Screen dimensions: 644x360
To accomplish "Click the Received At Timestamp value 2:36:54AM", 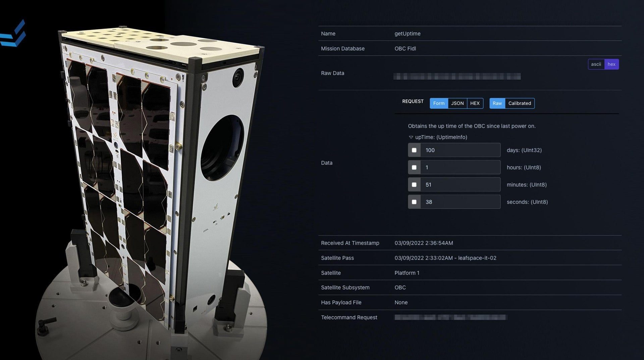I will click(424, 243).
